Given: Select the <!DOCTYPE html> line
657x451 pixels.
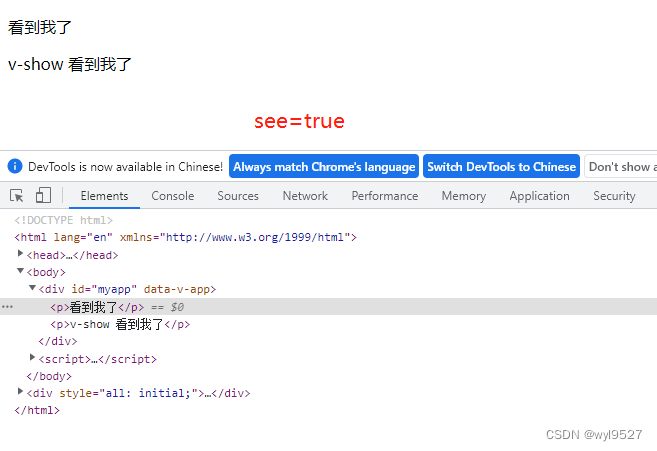Looking at the screenshot, I should click(x=63, y=220).
